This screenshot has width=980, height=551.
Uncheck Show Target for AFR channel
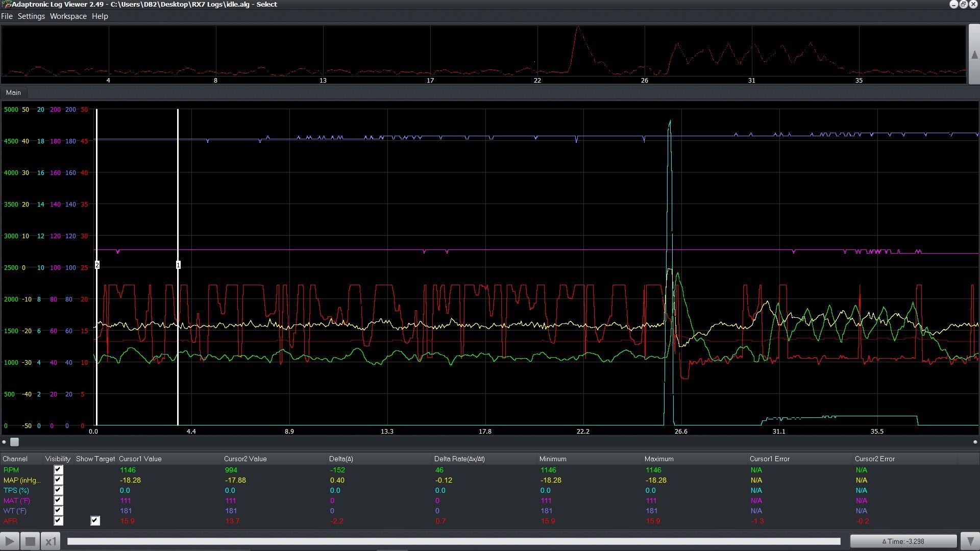click(95, 521)
